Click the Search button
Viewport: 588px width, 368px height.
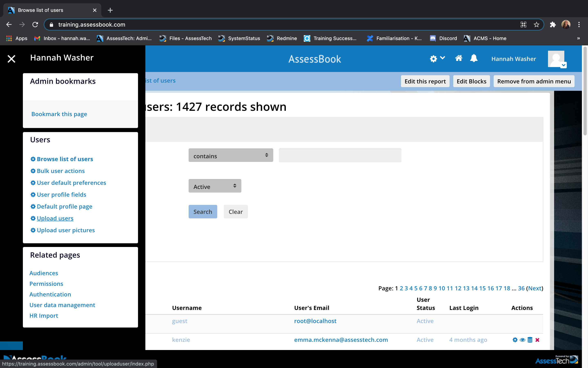click(x=203, y=212)
